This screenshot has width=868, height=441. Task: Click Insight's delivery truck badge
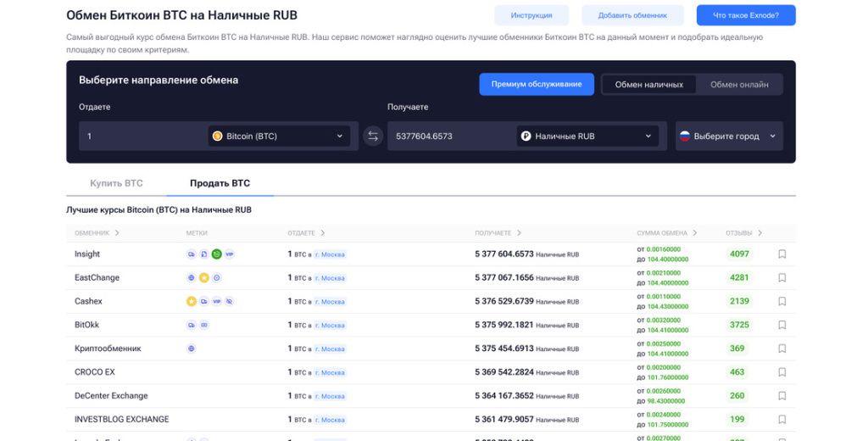pyautogui.click(x=192, y=254)
